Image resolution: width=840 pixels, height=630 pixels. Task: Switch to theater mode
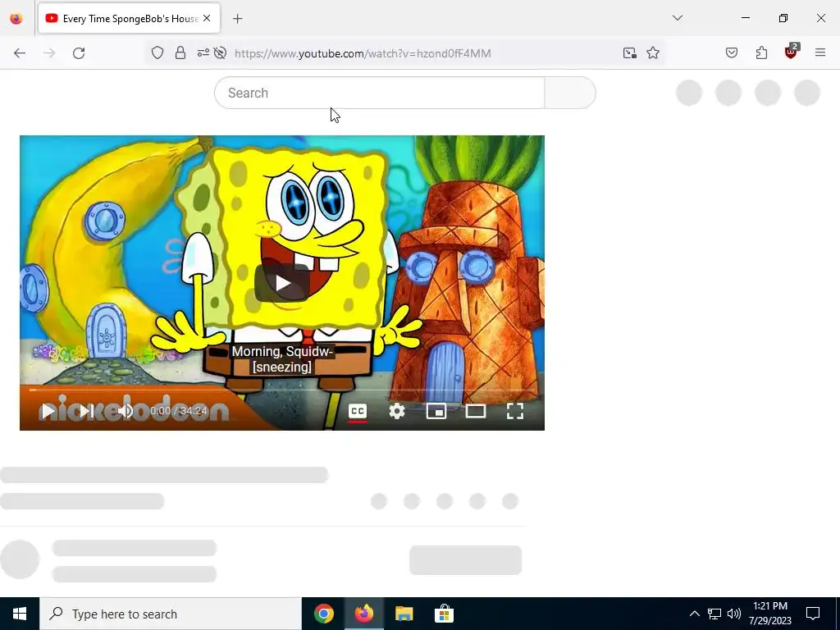click(x=476, y=411)
